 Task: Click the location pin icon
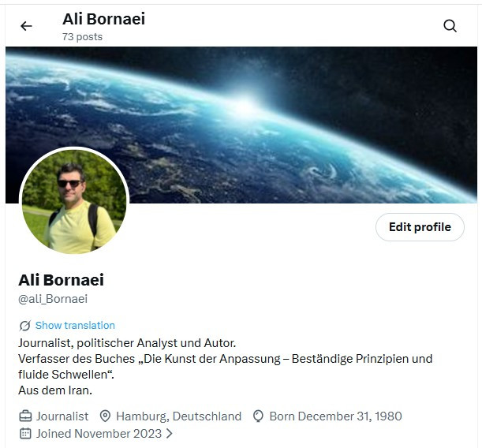coord(105,416)
